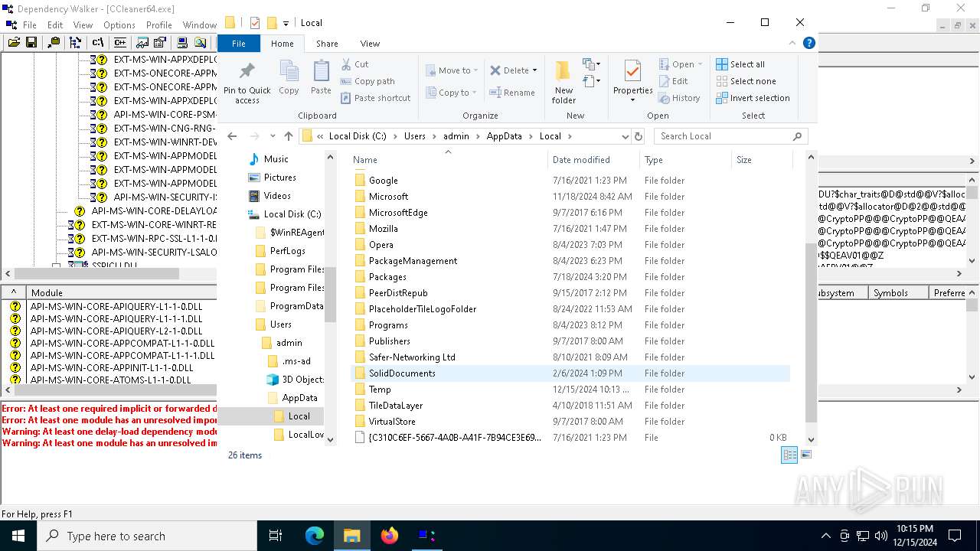
Task: Select PerfLogs in navigation pane
Action: tap(287, 251)
